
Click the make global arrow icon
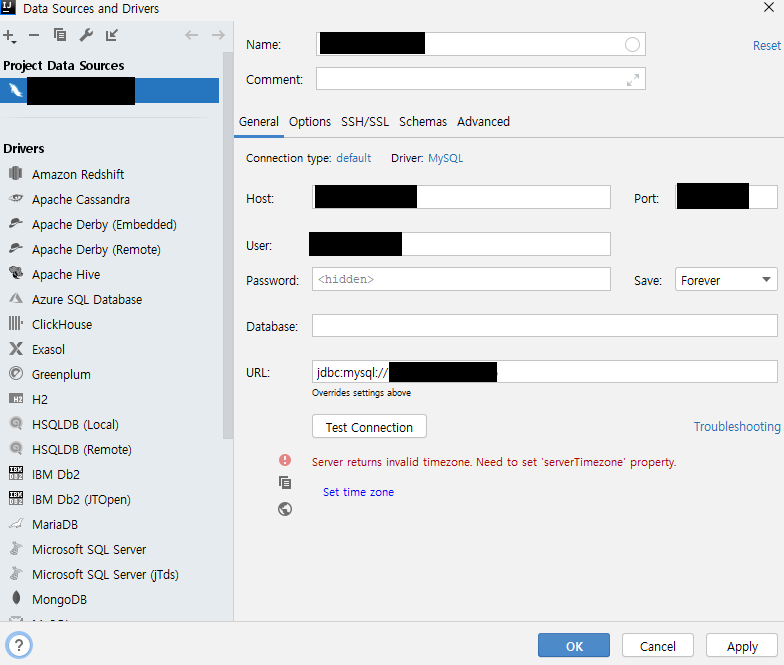click(x=112, y=35)
